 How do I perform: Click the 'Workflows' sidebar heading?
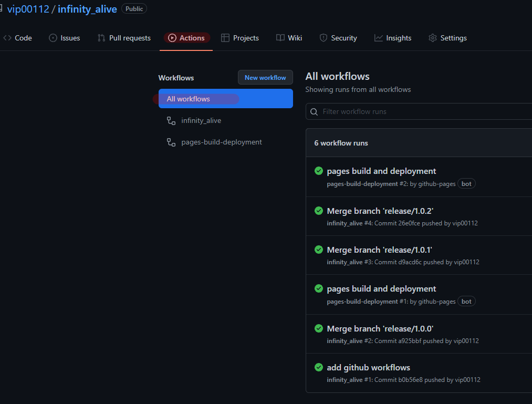176,78
